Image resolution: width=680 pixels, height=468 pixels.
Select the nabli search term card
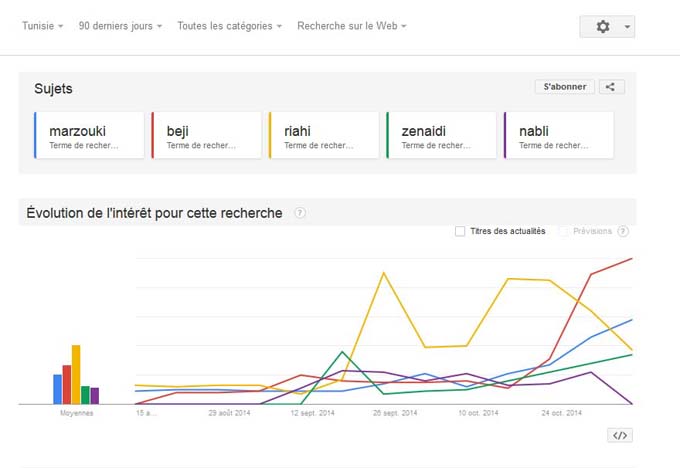click(x=559, y=135)
